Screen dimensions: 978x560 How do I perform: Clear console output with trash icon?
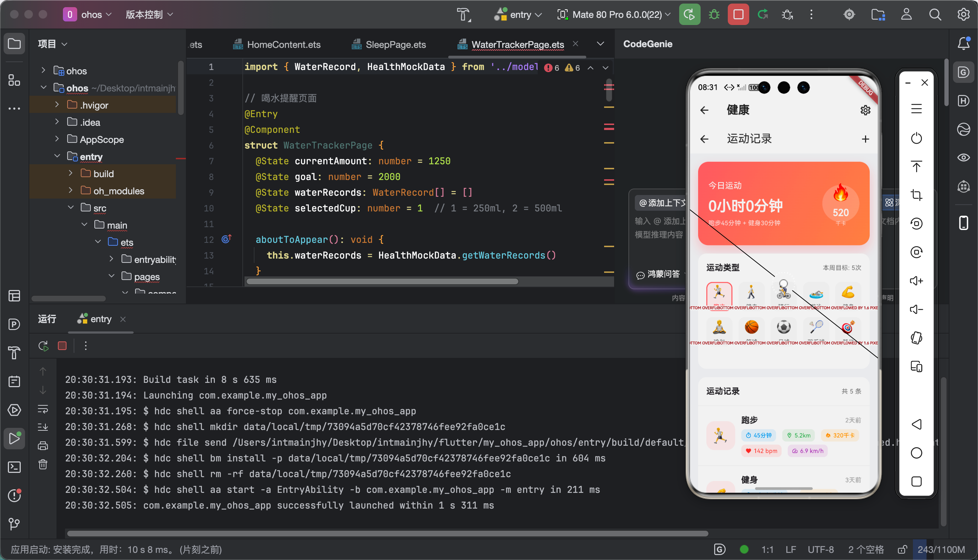pos(43,465)
